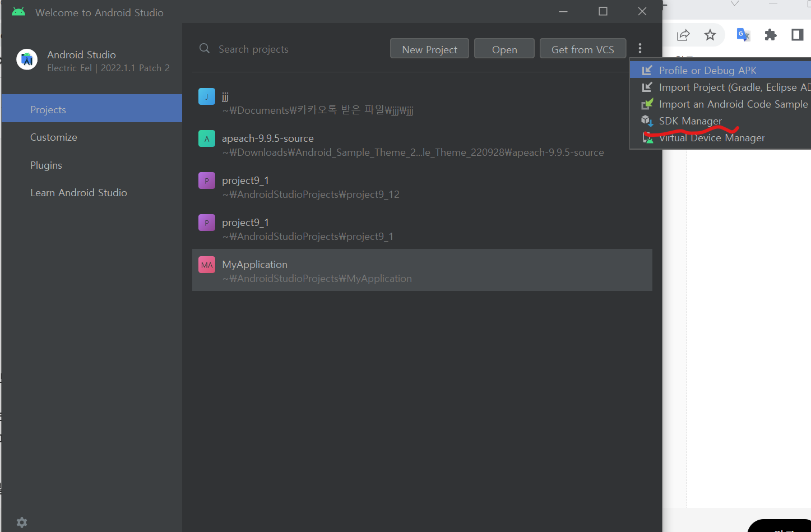
Task: Switch to the Plugins tab
Action: pyautogui.click(x=92, y=165)
